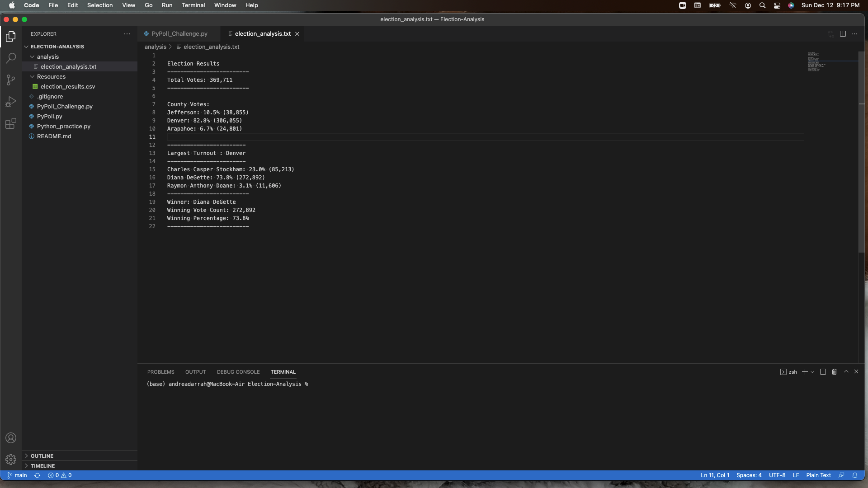Click the Kill Terminal trash icon
This screenshot has width=868, height=488.
pos(834,372)
